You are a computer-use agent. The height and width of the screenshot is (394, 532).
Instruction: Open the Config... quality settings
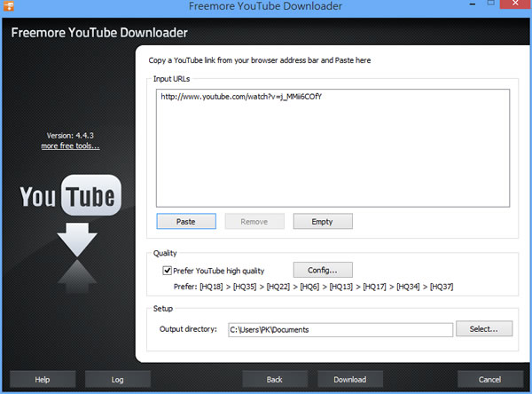(x=323, y=270)
